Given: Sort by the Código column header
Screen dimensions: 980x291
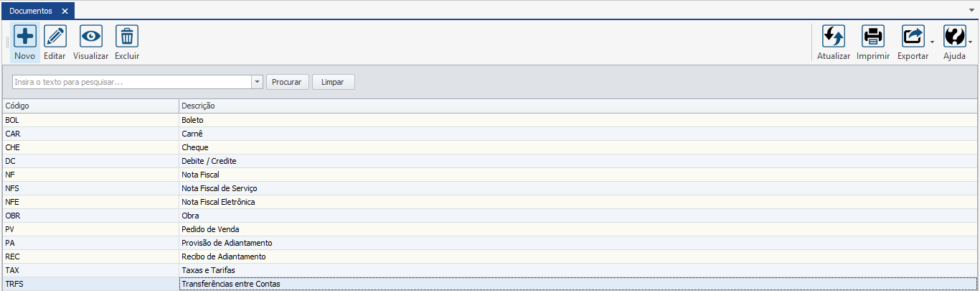Looking at the screenshot, I should coord(90,106).
